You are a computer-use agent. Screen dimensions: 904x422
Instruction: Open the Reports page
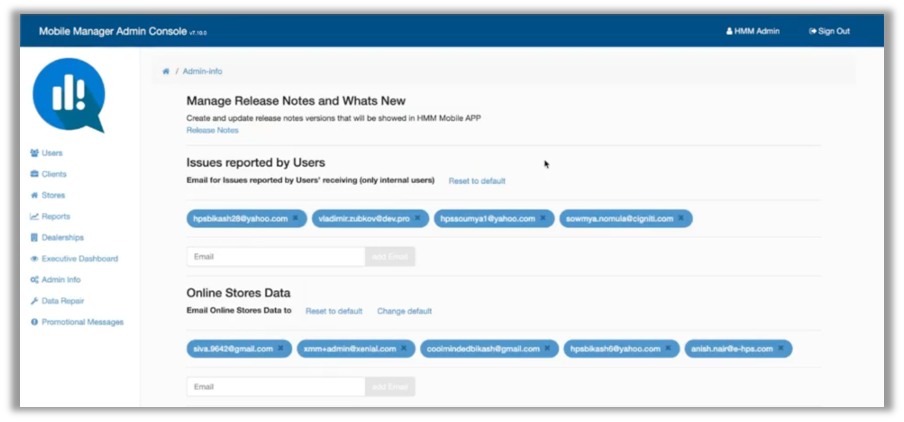pyautogui.click(x=56, y=216)
